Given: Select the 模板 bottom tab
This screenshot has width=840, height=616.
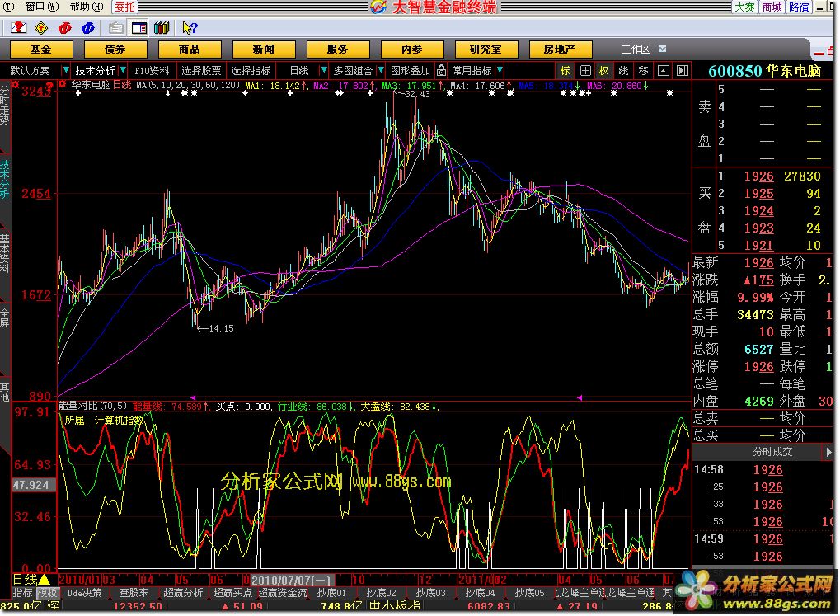Looking at the screenshot, I should pos(47,592).
